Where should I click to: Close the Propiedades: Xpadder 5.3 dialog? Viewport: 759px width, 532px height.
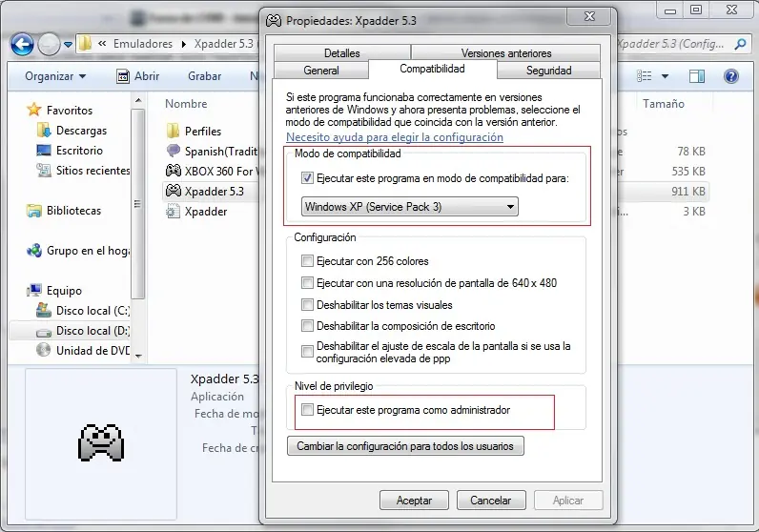click(589, 16)
